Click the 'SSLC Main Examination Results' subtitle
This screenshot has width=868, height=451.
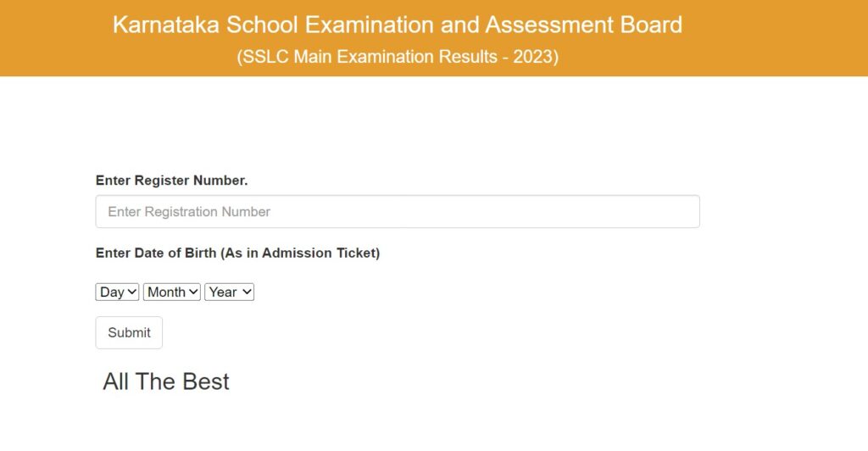(397, 57)
